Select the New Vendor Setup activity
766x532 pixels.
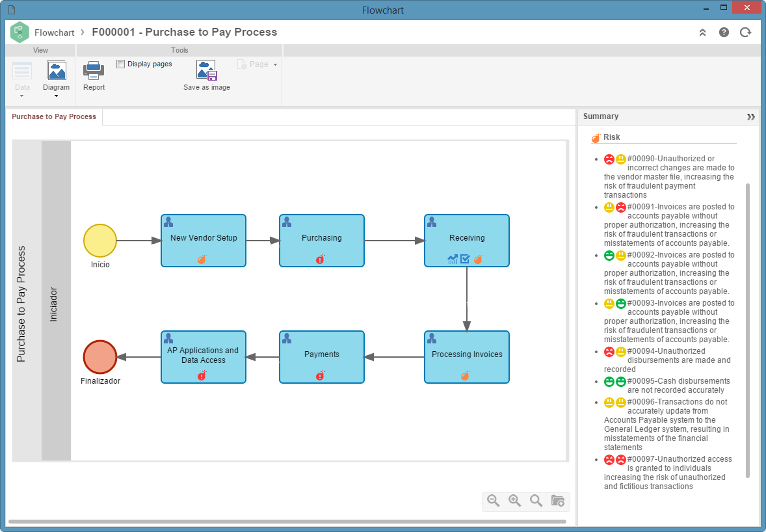(x=204, y=241)
